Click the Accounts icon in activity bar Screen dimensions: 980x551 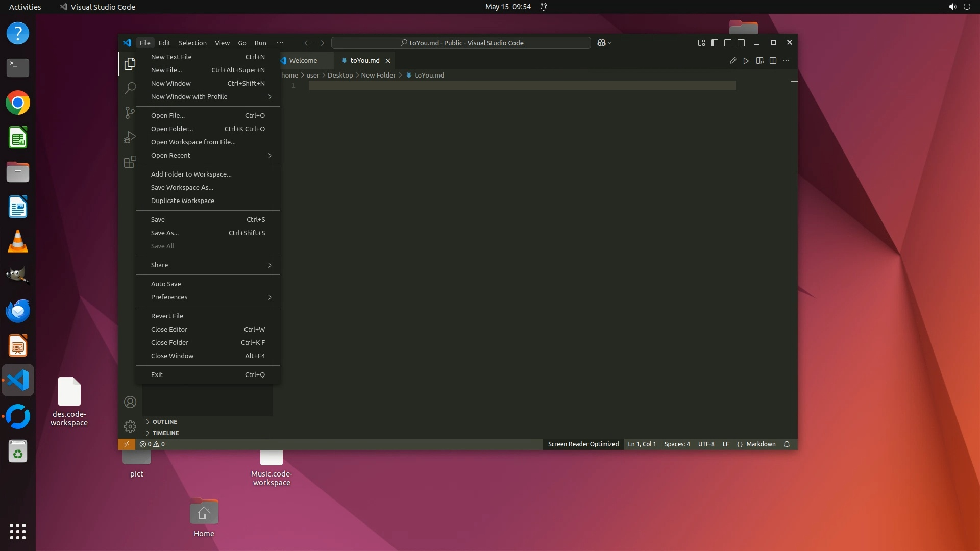pyautogui.click(x=130, y=402)
